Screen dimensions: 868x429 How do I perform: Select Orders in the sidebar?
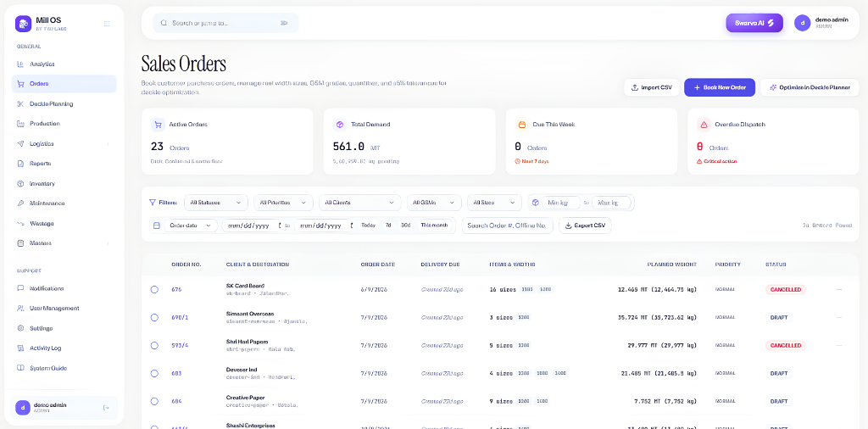[64, 84]
